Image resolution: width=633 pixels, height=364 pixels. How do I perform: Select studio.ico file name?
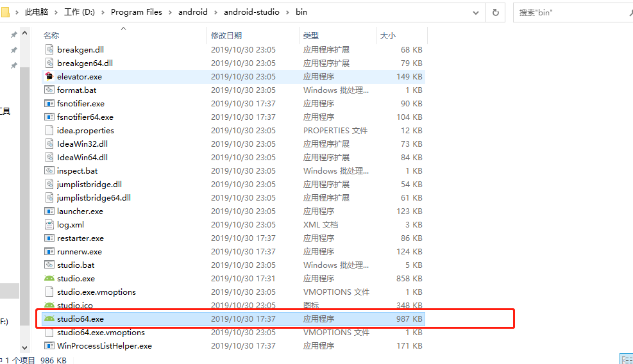pos(75,306)
